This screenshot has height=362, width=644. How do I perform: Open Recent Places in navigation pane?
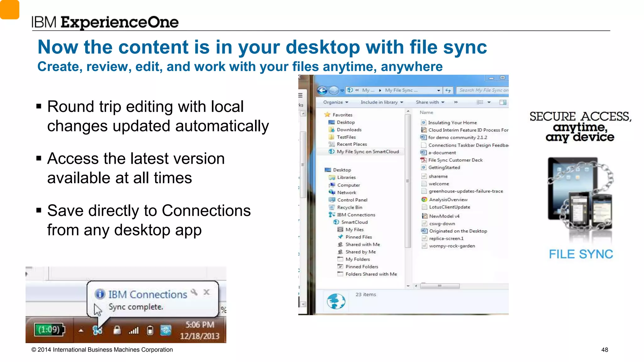tap(348, 144)
